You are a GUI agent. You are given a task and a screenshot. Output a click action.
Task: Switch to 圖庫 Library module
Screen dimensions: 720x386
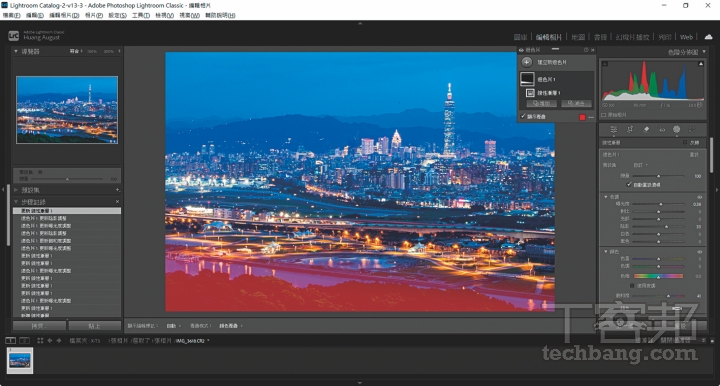coord(520,37)
